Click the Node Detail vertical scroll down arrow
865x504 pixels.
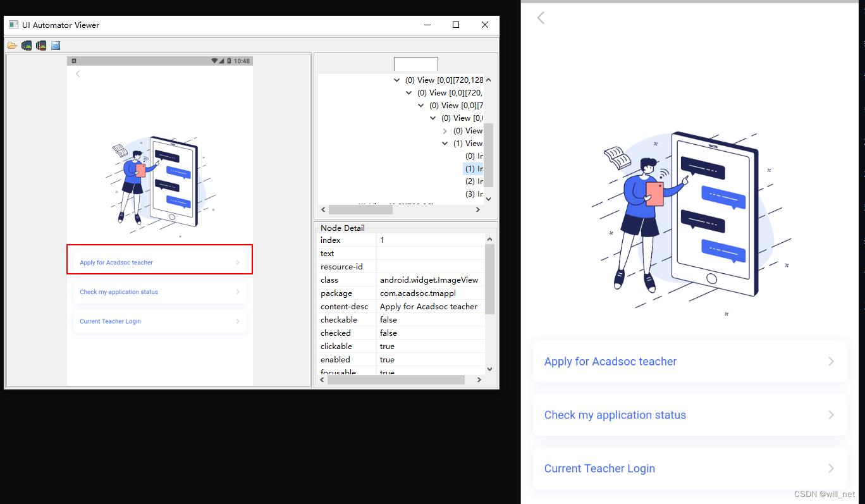[489, 369]
